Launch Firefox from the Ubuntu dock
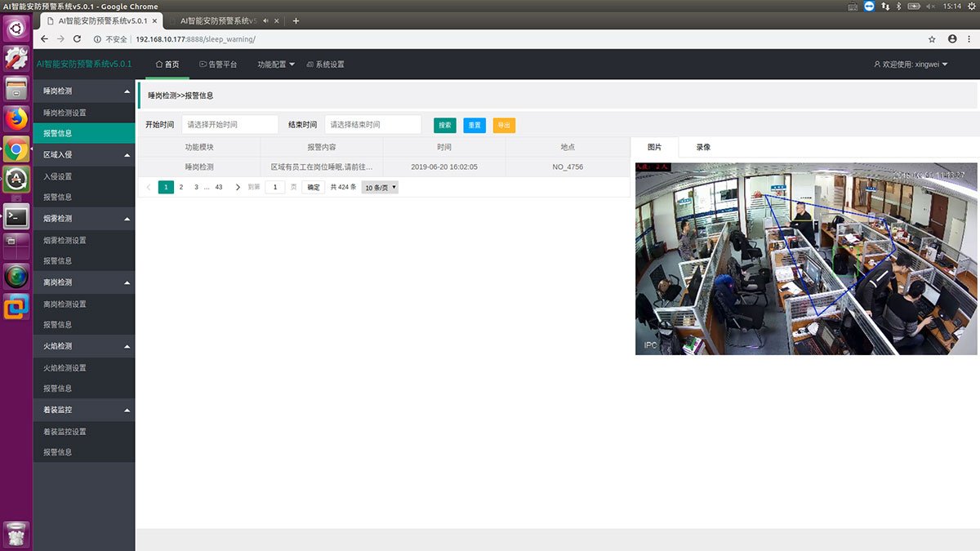Image resolution: width=980 pixels, height=551 pixels. click(16, 119)
